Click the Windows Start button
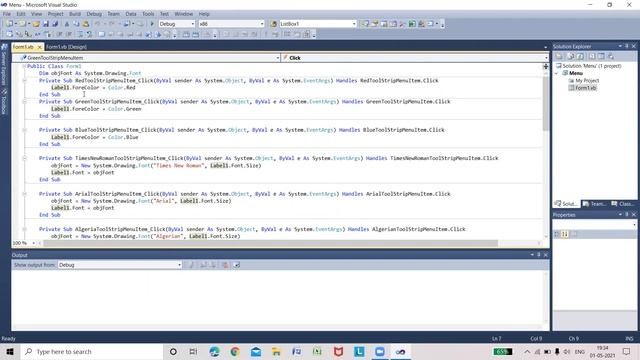 (10, 351)
